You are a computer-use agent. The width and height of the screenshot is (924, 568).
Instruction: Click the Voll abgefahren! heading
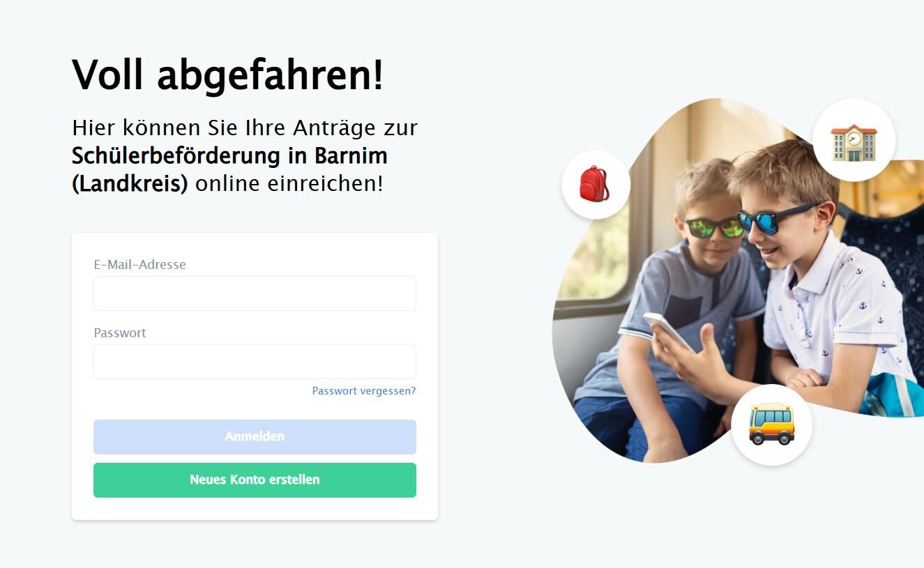(228, 74)
